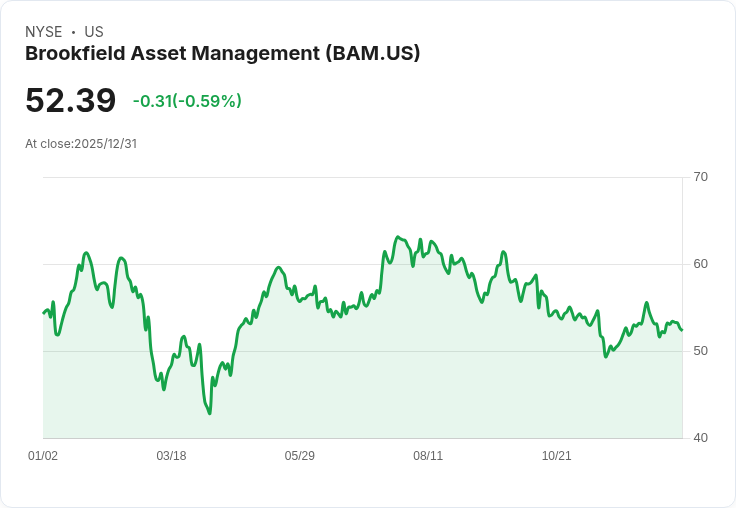This screenshot has height=508, width=736.
Task: Click the 05/29 date axis label
Action: (x=299, y=455)
